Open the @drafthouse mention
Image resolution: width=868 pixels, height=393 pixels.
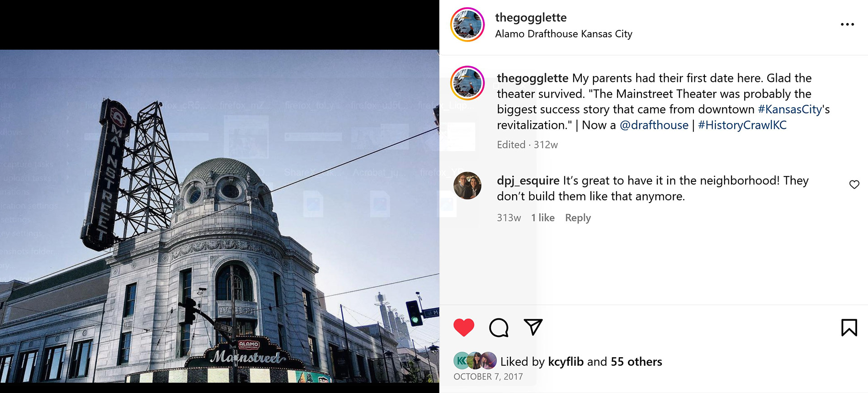point(654,125)
